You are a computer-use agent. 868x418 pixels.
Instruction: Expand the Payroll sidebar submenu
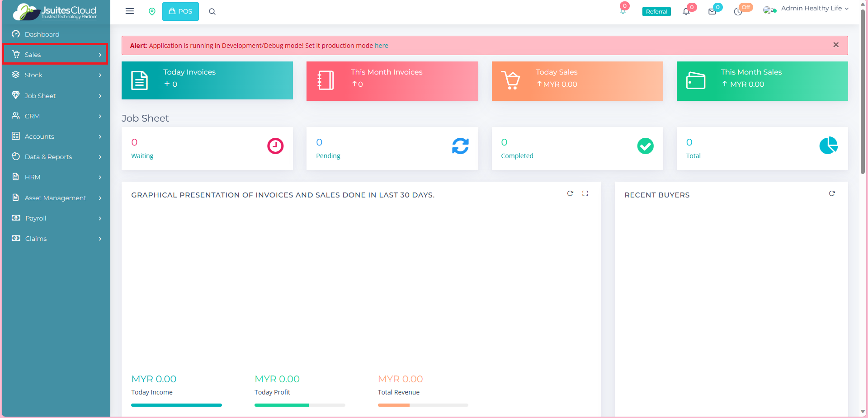coord(56,218)
